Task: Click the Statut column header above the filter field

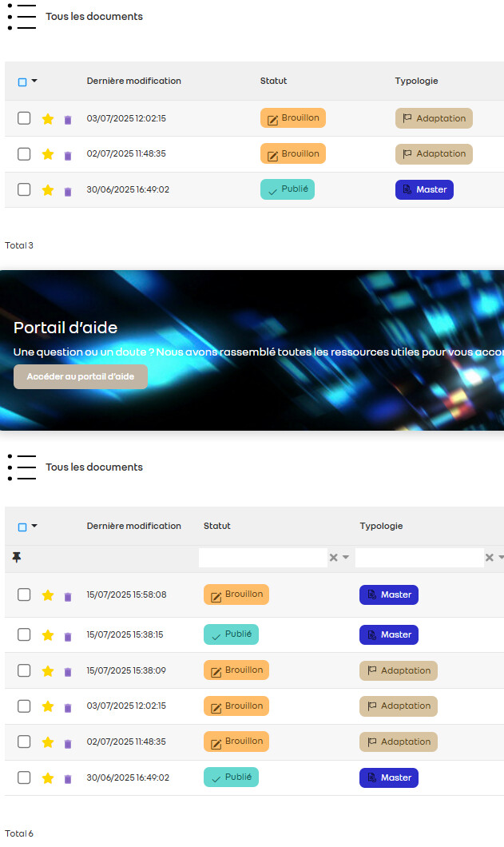Action: (x=217, y=526)
